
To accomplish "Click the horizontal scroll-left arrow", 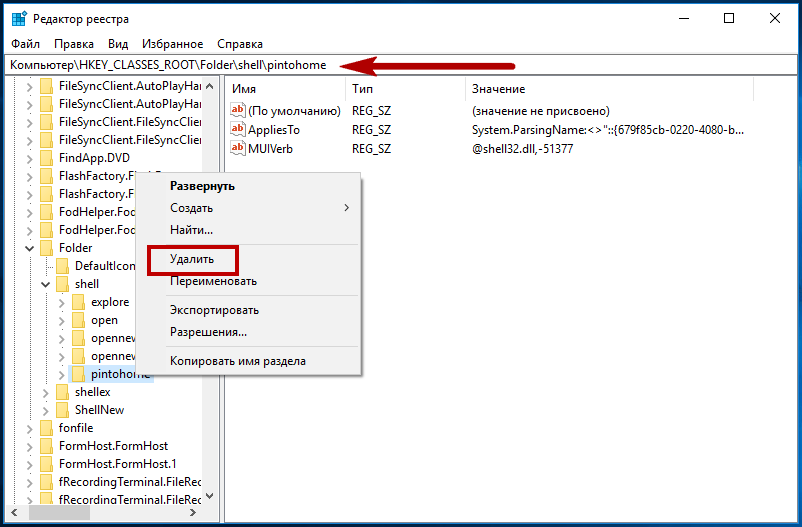I will pos(14,512).
